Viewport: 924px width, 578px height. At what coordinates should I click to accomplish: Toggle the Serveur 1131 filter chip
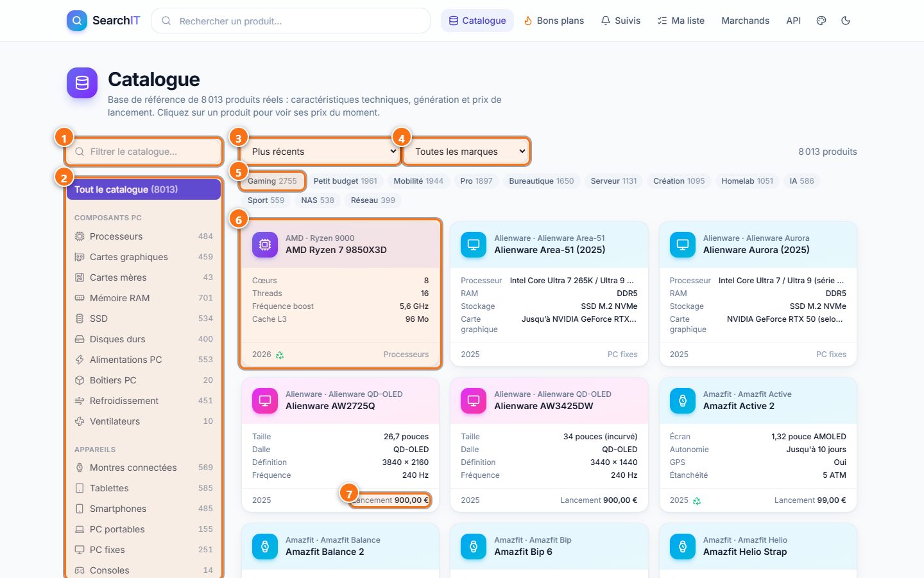tap(614, 181)
